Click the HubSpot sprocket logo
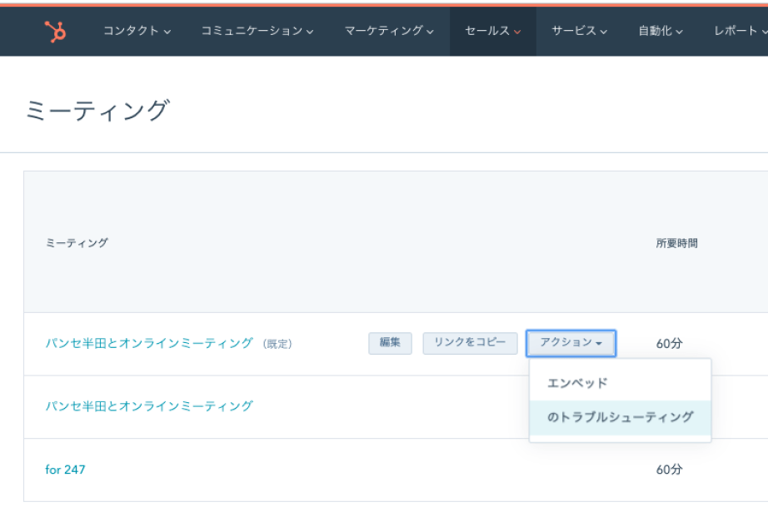 pos(55,32)
